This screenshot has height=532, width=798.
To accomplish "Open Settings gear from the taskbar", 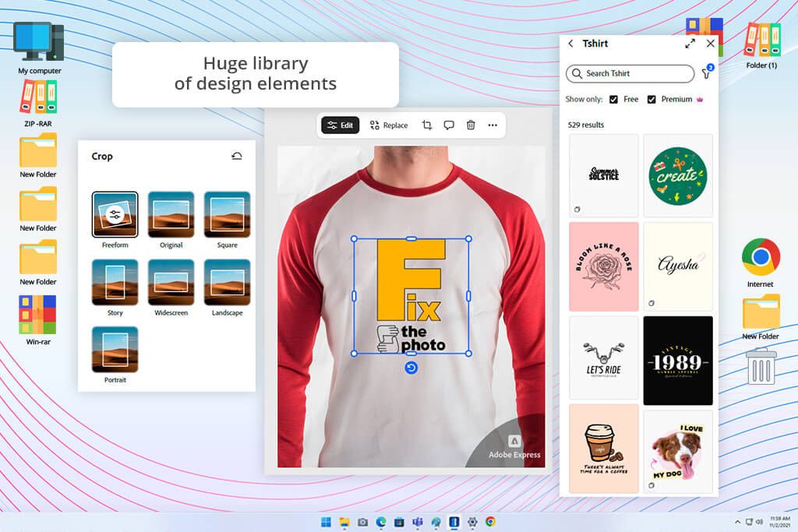I will click(472, 522).
